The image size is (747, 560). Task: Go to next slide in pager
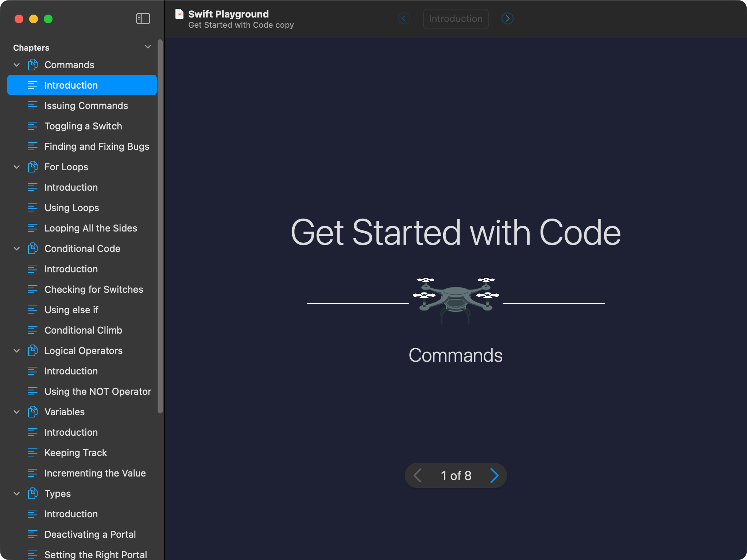(494, 475)
